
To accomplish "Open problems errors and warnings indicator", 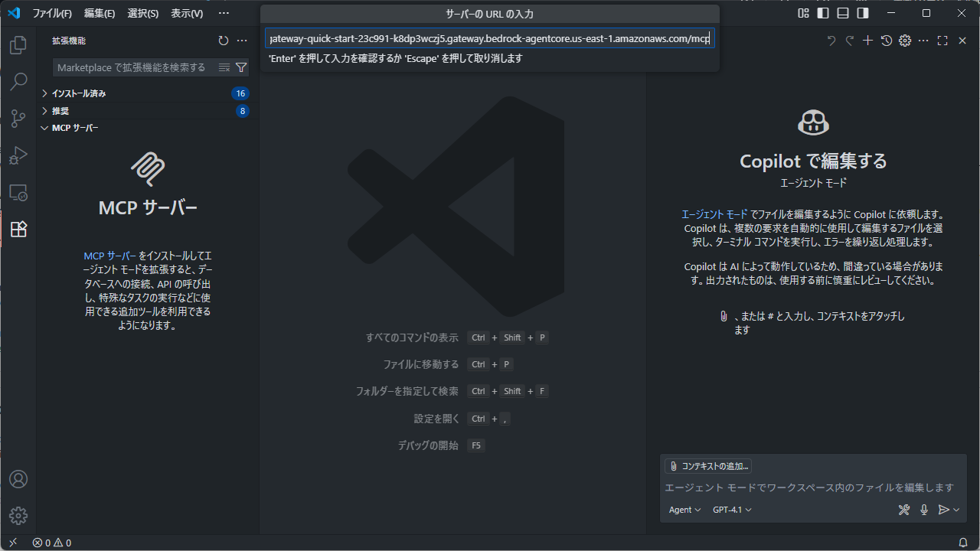I will click(52, 543).
